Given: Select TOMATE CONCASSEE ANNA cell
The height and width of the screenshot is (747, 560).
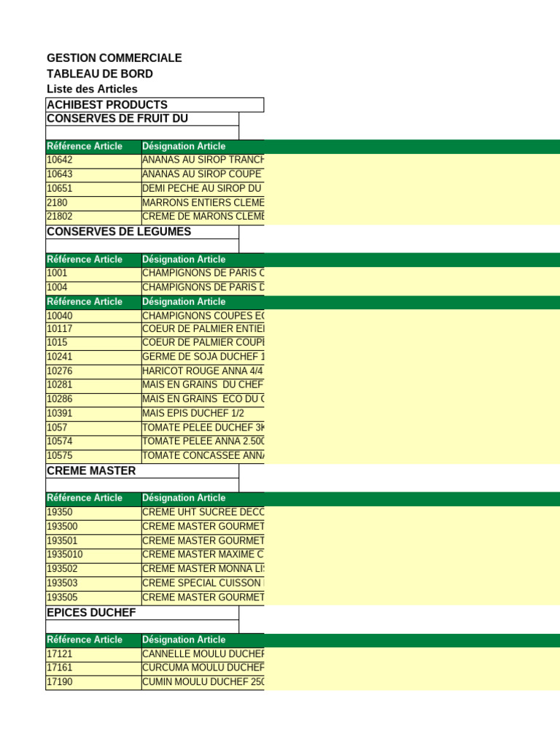Looking at the screenshot, I should (x=203, y=457).
